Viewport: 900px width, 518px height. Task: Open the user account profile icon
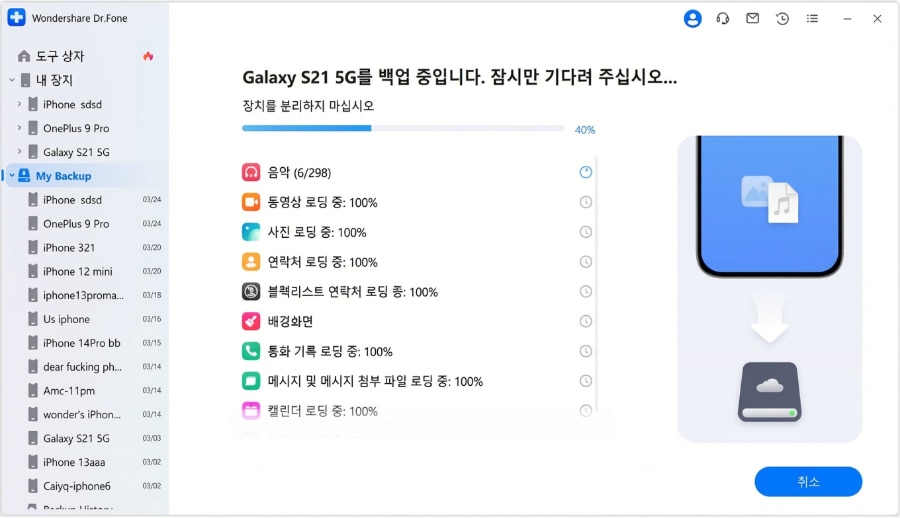pos(692,18)
